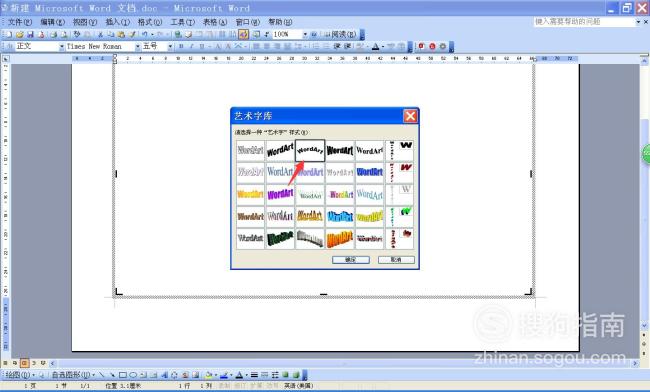Insert a hyperlink using the globe icon

tap(177, 34)
